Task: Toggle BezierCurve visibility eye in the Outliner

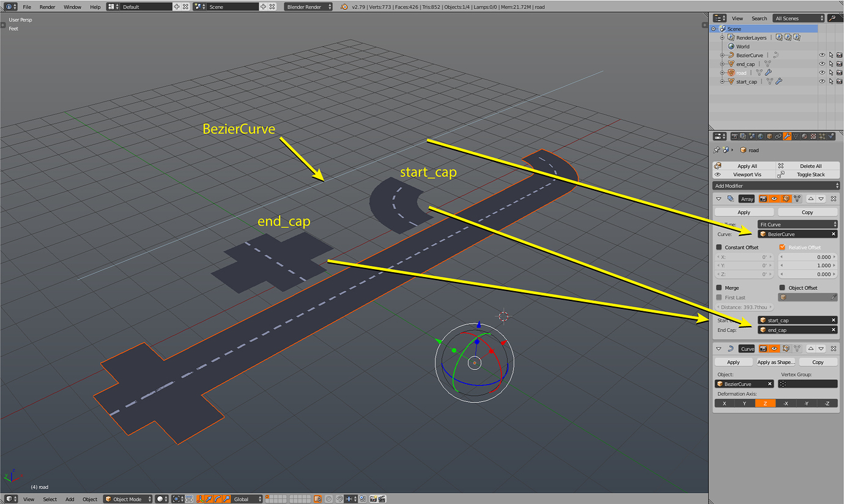Action: tap(822, 54)
